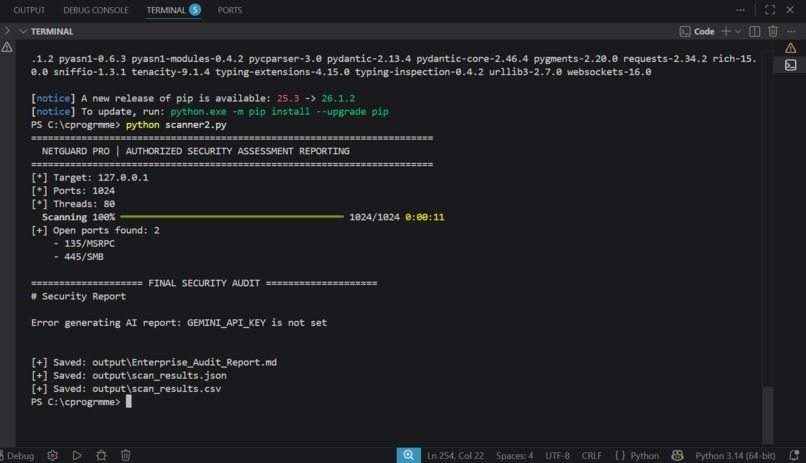Image resolution: width=806 pixels, height=463 pixels.
Task: Click new pip version '26.1.2' text
Action: point(338,98)
